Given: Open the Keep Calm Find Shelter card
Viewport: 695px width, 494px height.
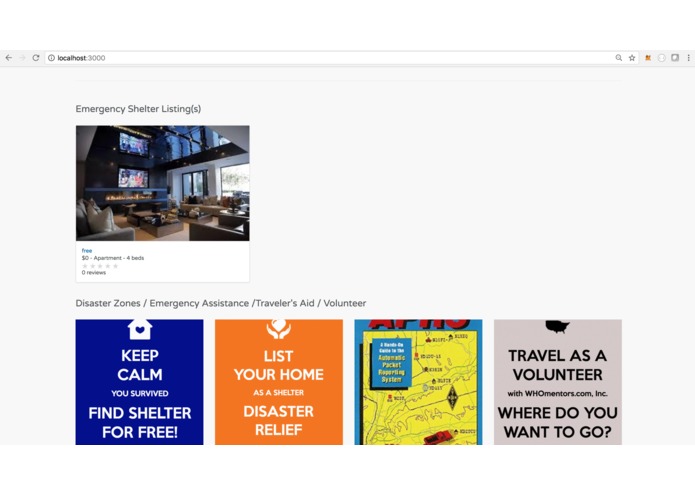Looking at the screenshot, I should (140, 382).
